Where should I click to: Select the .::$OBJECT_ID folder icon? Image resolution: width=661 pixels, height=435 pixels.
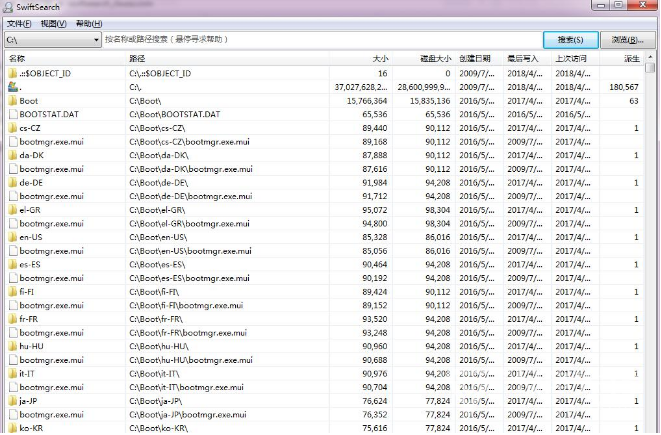[13, 73]
